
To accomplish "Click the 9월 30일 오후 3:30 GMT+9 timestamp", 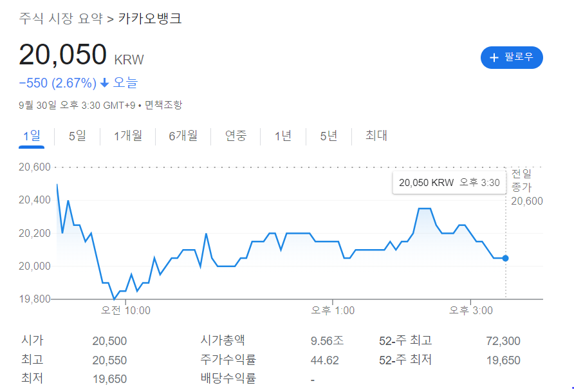I will click(x=77, y=106).
